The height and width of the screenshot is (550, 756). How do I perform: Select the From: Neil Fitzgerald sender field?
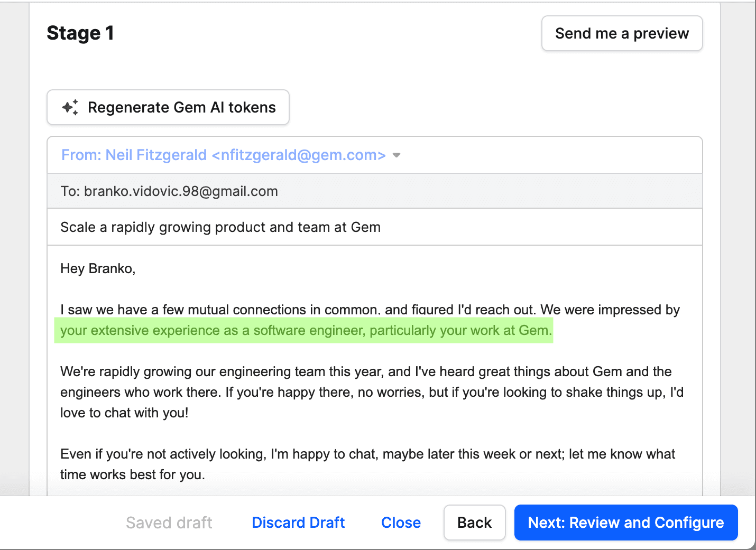click(223, 155)
